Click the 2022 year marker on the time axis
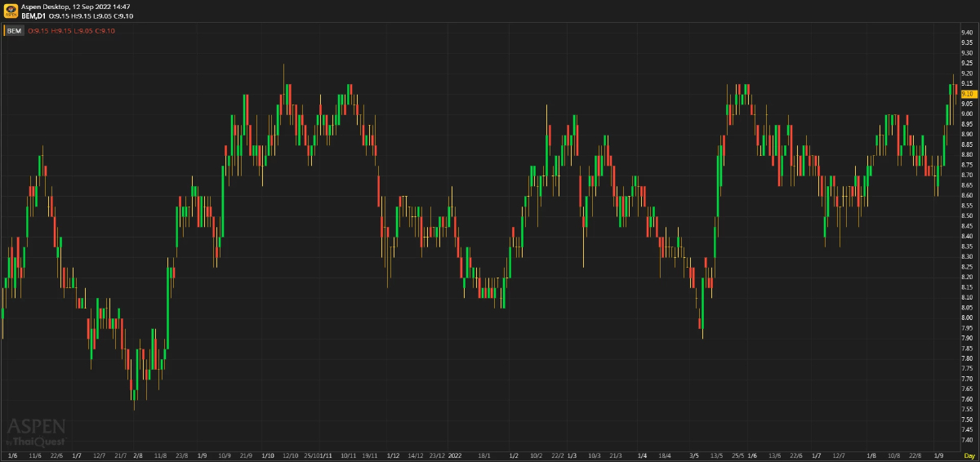The width and height of the screenshot is (980, 462). tap(456, 455)
